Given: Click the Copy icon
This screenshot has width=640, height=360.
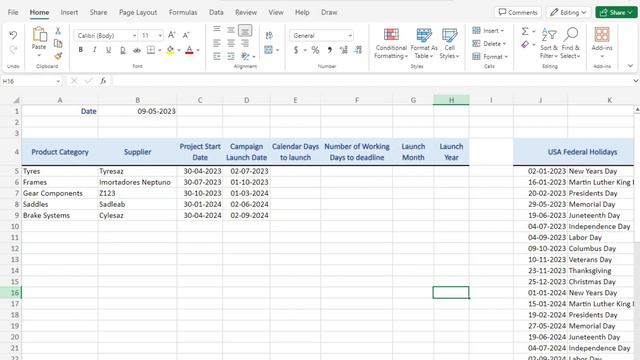Looking at the screenshot, I should click(x=58, y=43).
